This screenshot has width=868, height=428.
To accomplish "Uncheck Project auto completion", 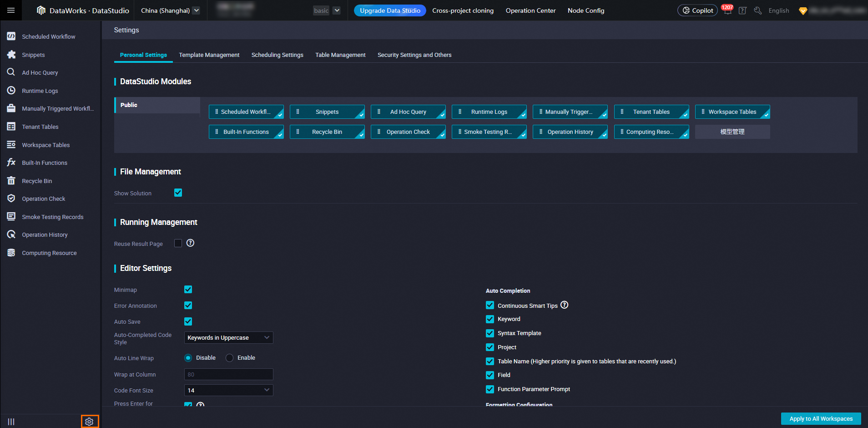I will tap(490, 347).
